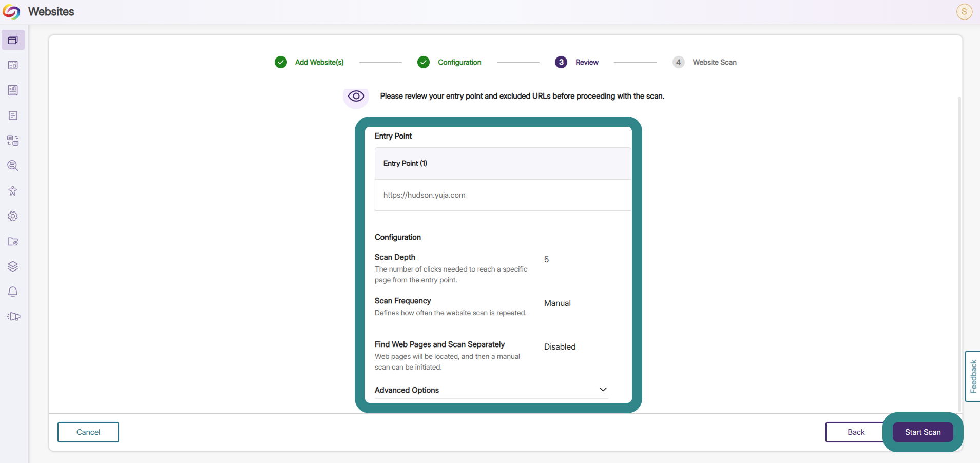The width and height of the screenshot is (980, 463).
Task: Click the megaphone announcements icon
Action: point(13,317)
